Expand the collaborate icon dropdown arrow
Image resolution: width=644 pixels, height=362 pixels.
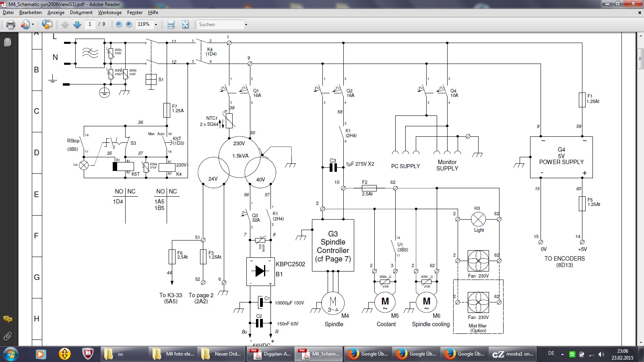coord(33,25)
